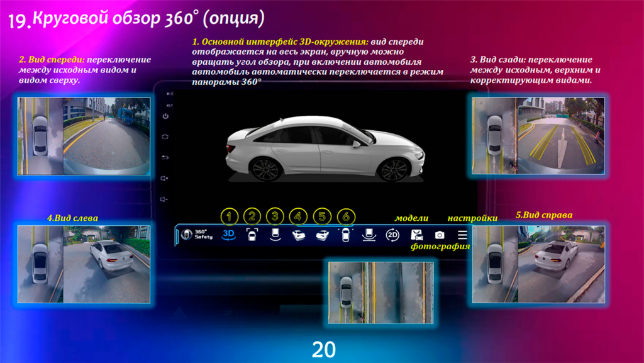Decrease volume with the volume-down button
Screen dimensions: 644x363
click(165, 199)
